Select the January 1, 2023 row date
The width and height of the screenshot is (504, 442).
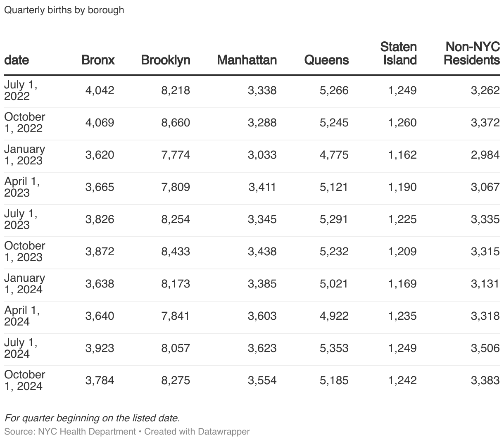(24, 155)
